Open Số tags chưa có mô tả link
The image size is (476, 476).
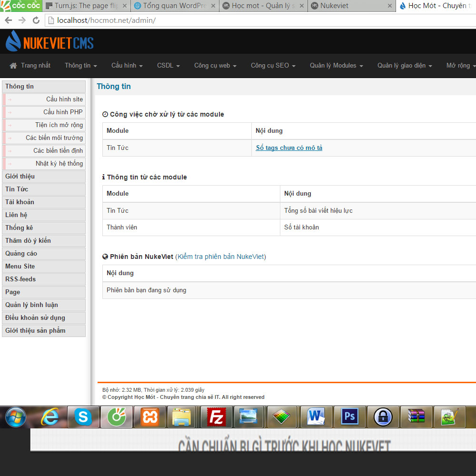coord(289,148)
